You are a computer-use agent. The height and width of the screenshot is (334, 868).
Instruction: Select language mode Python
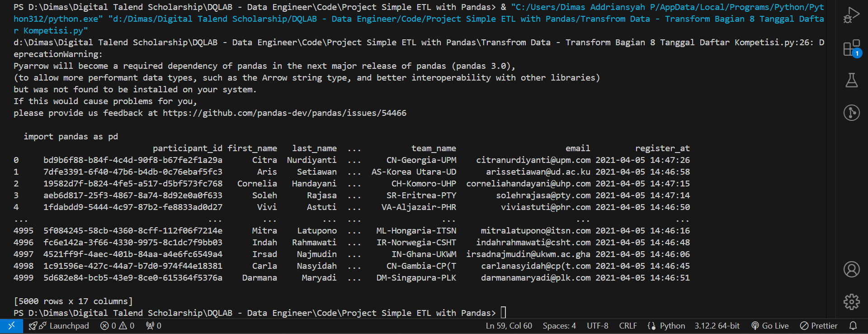[x=667, y=326]
